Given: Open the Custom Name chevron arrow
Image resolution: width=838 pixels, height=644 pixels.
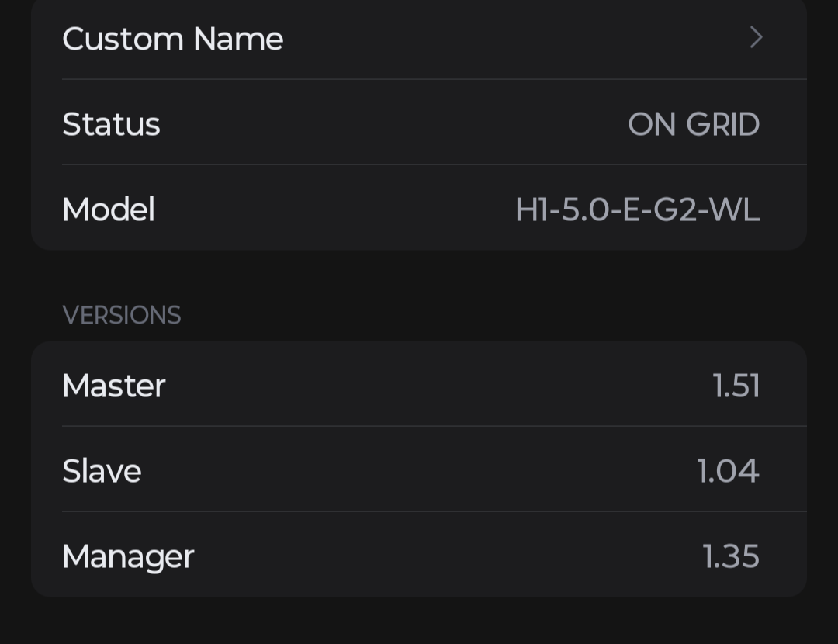Looking at the screenshot, I should (x=756, y=37).
